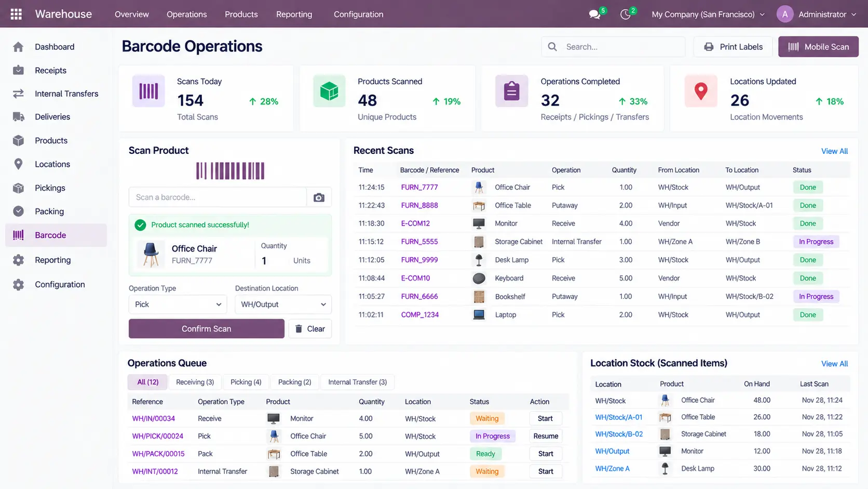Viewport: 868px width, 489px height.
Task: Click the Scans Today barcode card icon
Action: tap(148, 91)
